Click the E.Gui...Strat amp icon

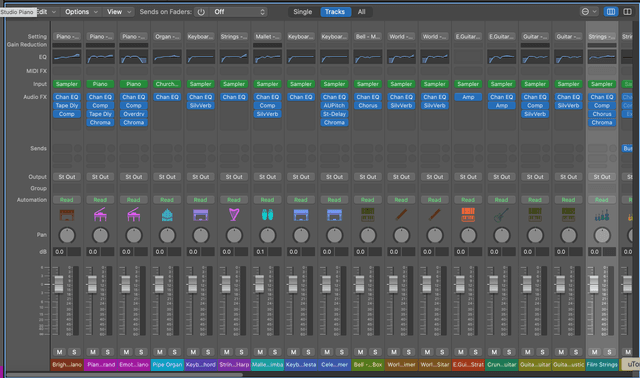click(468, 215)
